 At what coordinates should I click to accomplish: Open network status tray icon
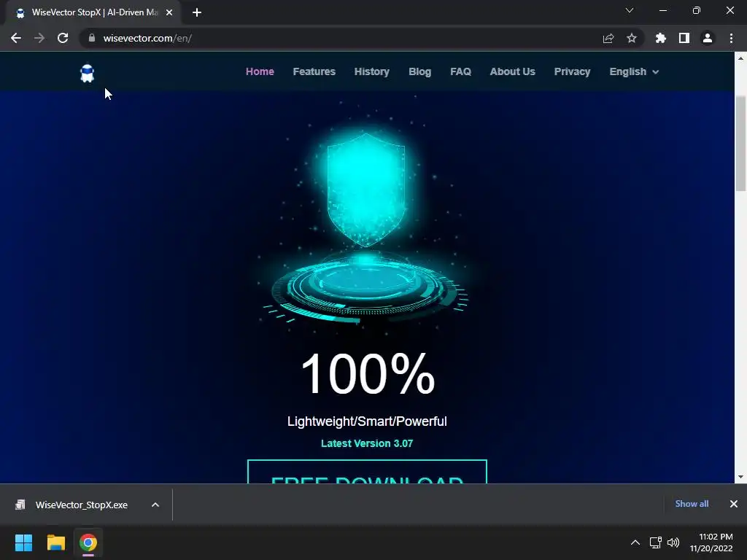(x=655, y=542)
